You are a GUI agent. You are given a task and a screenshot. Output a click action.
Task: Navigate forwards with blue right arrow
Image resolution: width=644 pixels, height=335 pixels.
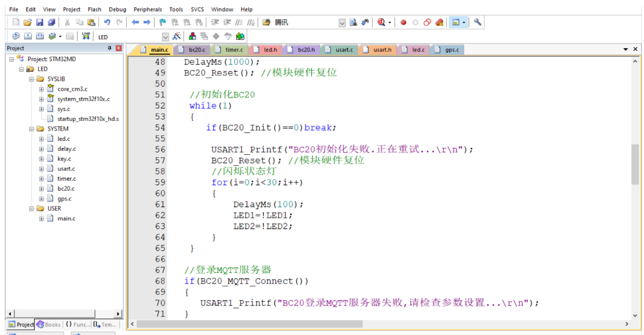pos(147,22)
